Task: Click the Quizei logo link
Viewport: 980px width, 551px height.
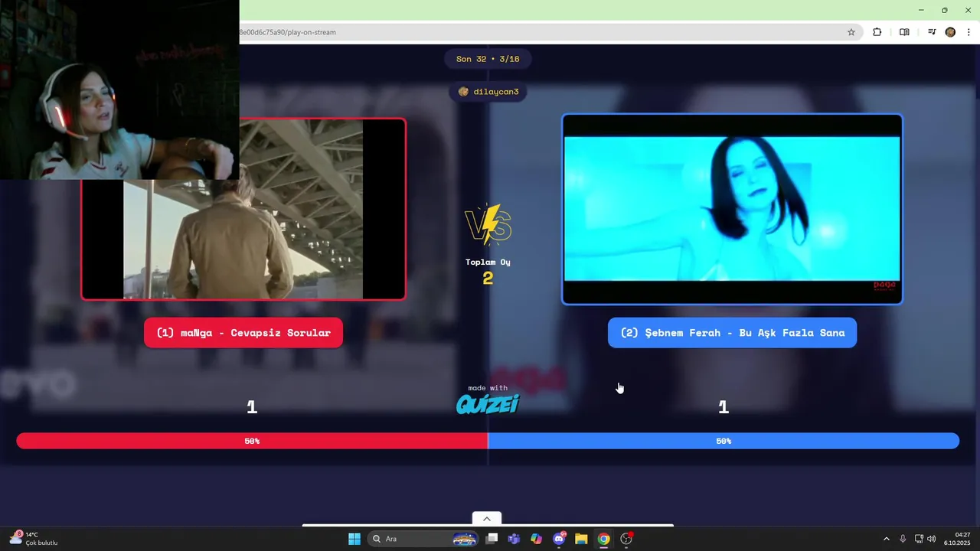Action: (x=488, y=403)
